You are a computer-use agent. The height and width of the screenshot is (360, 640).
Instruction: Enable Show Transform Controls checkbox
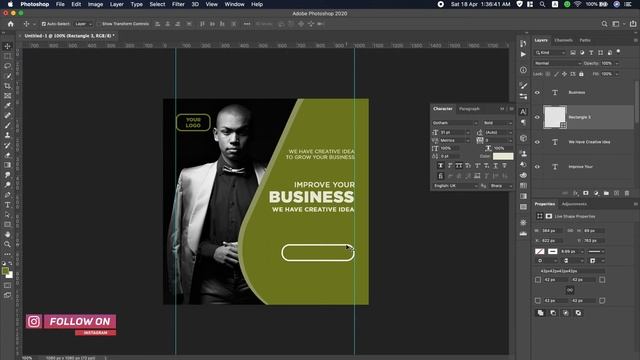click(x=99, y=24)
